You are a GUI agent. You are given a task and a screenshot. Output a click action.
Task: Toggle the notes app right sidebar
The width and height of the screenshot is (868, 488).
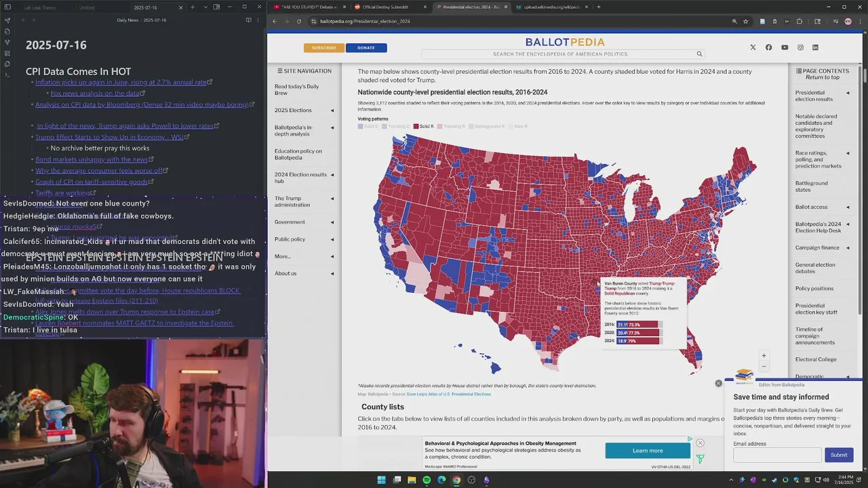[216, 7]
